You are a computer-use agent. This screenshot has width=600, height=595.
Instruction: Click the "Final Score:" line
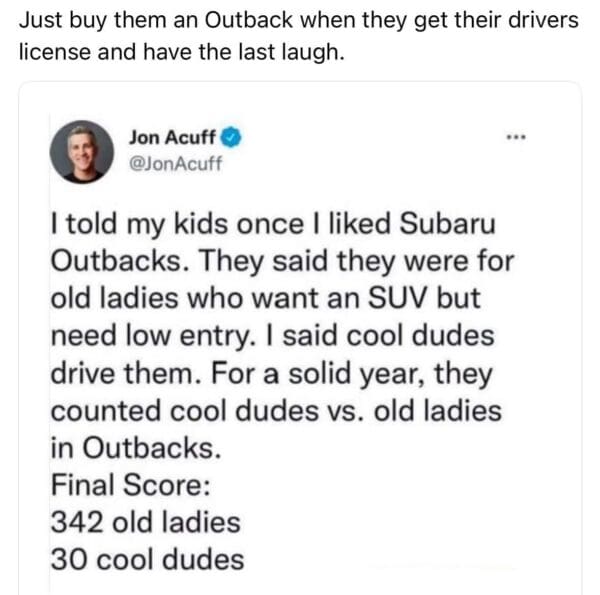[129, 485]
